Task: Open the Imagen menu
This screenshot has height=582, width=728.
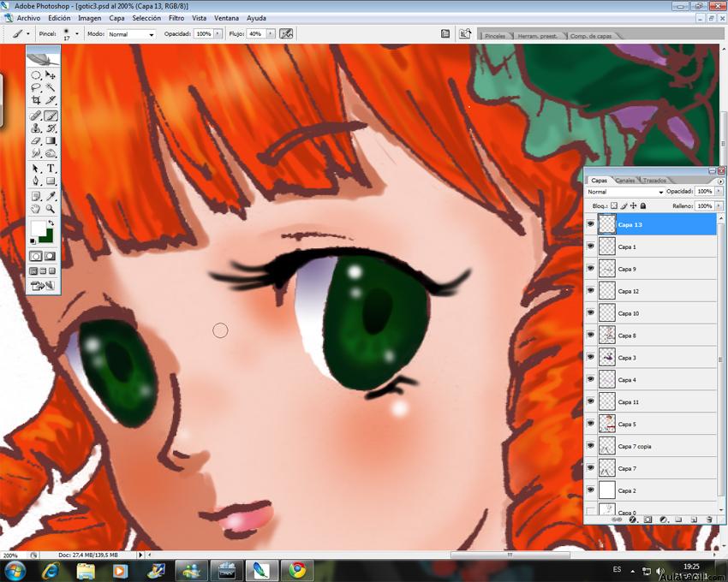Action: pos(90,18)
